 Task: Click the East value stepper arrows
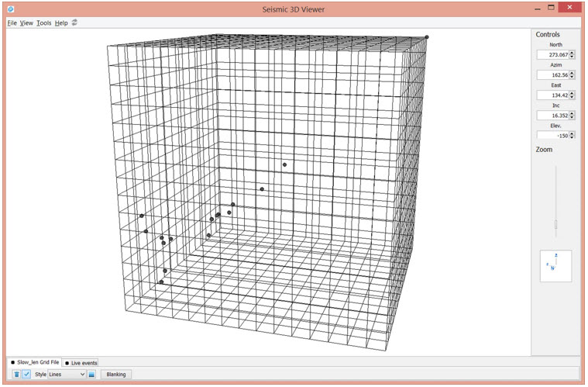coord(572,95)
